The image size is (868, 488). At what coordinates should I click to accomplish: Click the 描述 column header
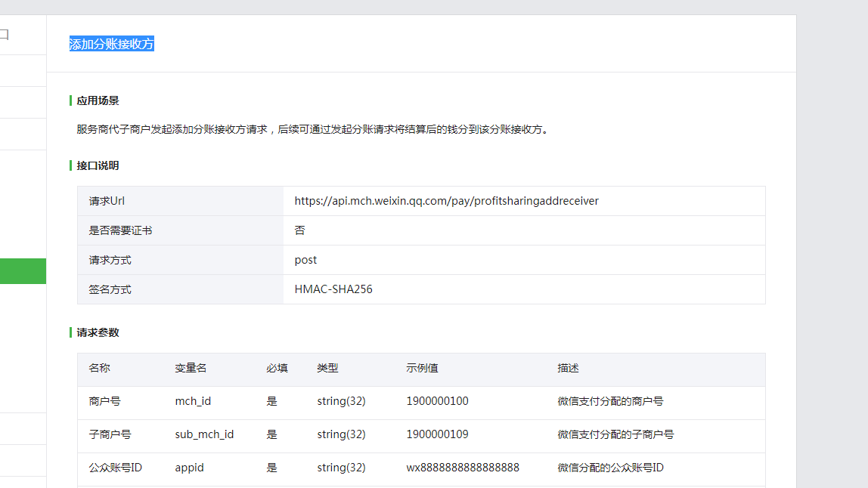point(568,369)
